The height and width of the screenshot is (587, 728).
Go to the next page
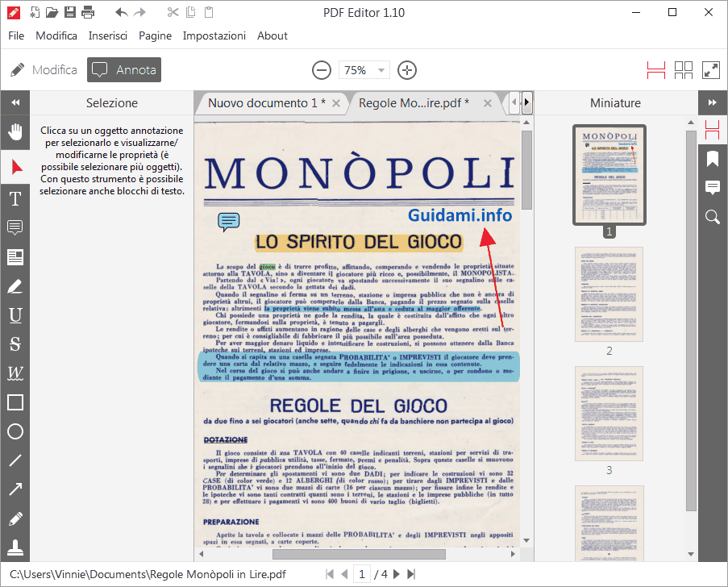[397, 574]
